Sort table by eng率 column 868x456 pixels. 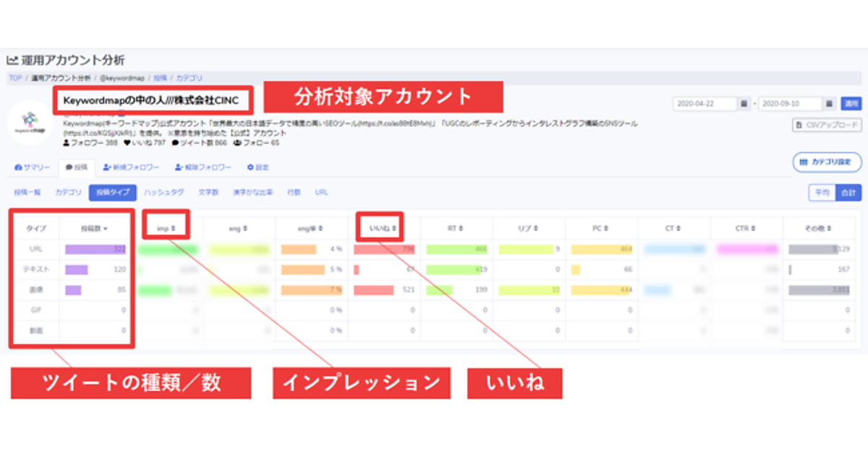click(311, 228)
